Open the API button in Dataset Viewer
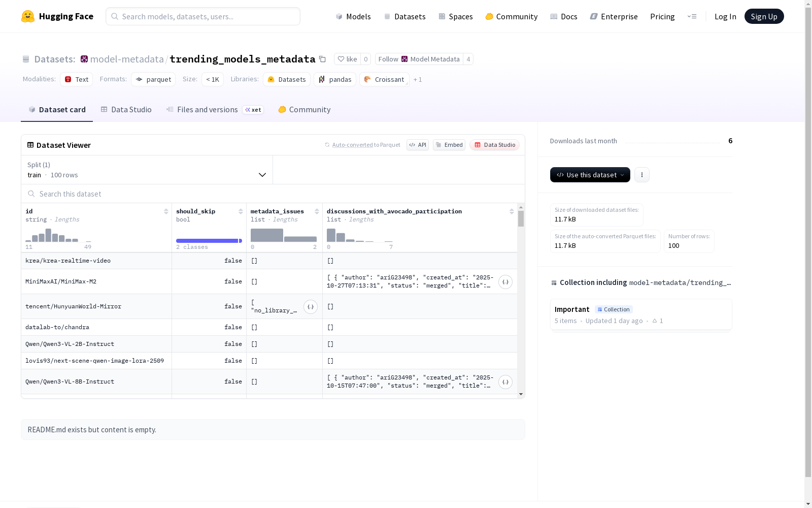This screenshot has height=508, width=812. 418,145
